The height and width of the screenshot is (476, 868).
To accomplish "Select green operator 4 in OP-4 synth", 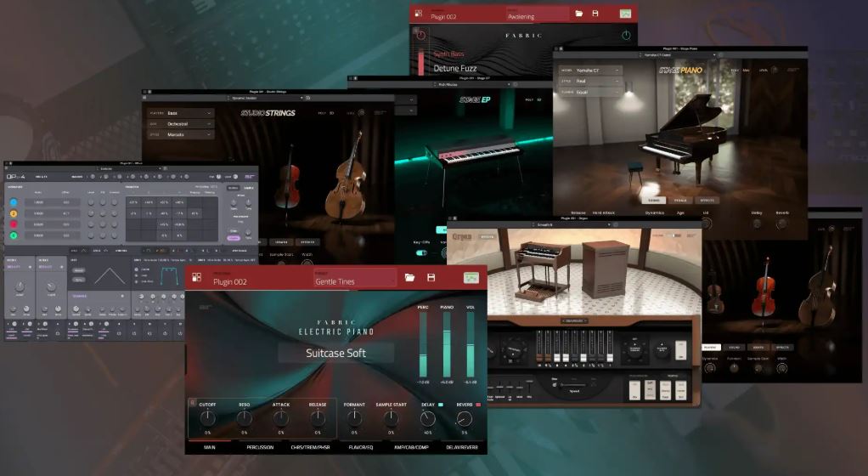I will coord(14,235).
